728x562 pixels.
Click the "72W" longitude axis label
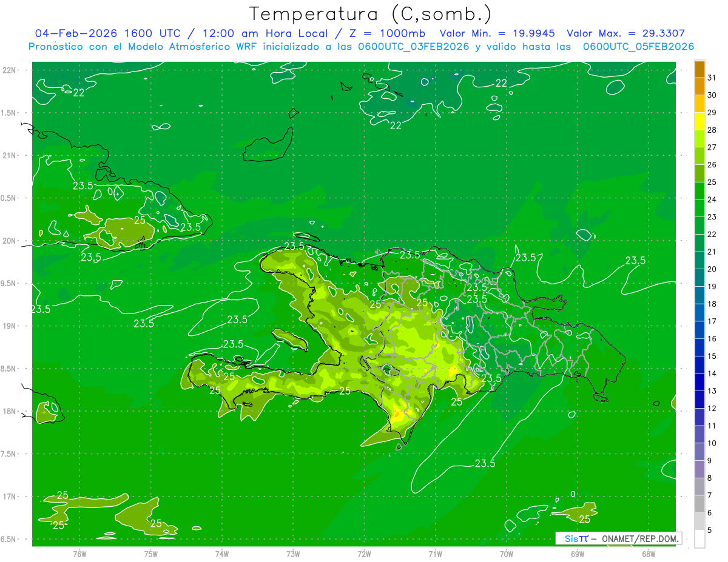point(364,554)
